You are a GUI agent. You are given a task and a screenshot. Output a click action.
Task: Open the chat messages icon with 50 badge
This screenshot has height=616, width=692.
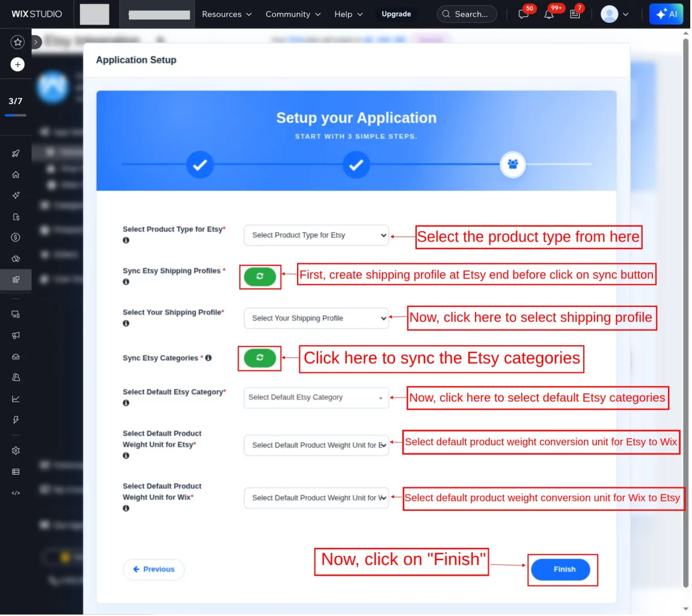524,14
